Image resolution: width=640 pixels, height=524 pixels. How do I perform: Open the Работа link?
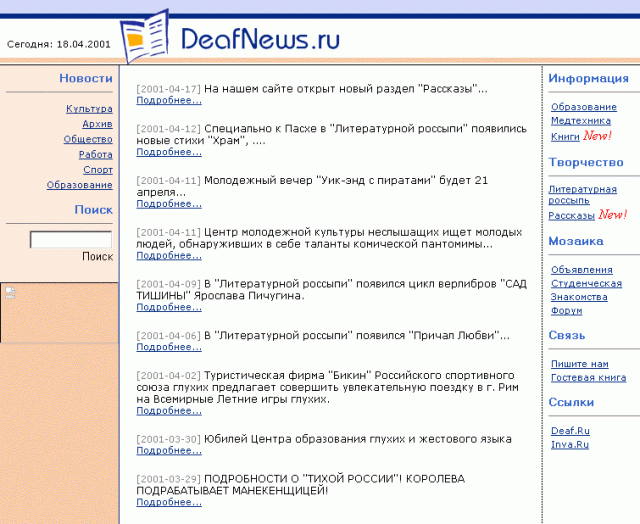pyautogui.click(x=96, y=155)
